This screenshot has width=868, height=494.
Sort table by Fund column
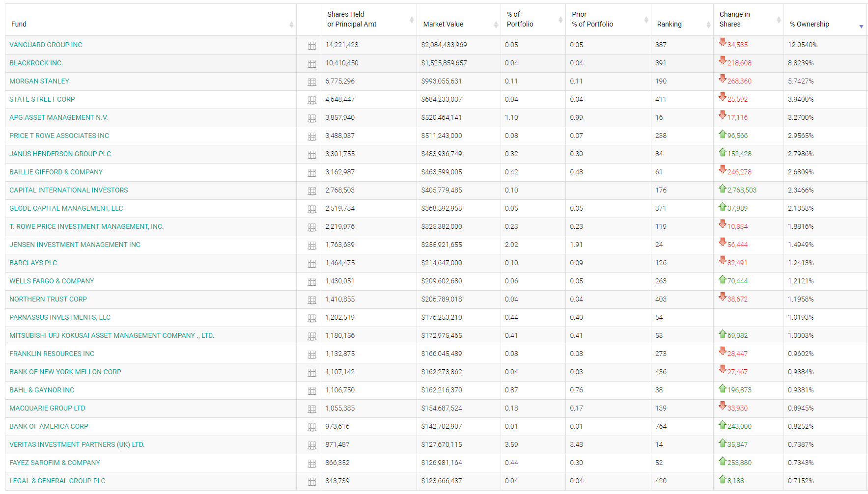pos(151,20)
